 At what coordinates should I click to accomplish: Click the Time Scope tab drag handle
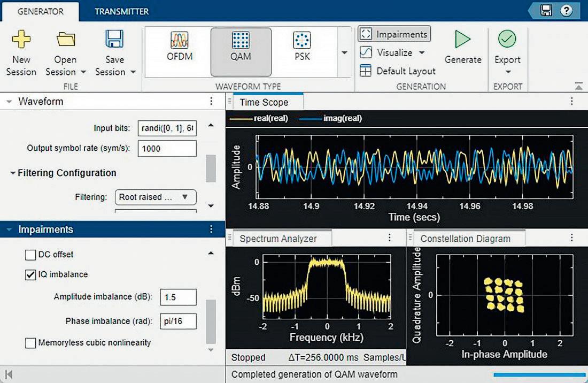tap(230, 101)
